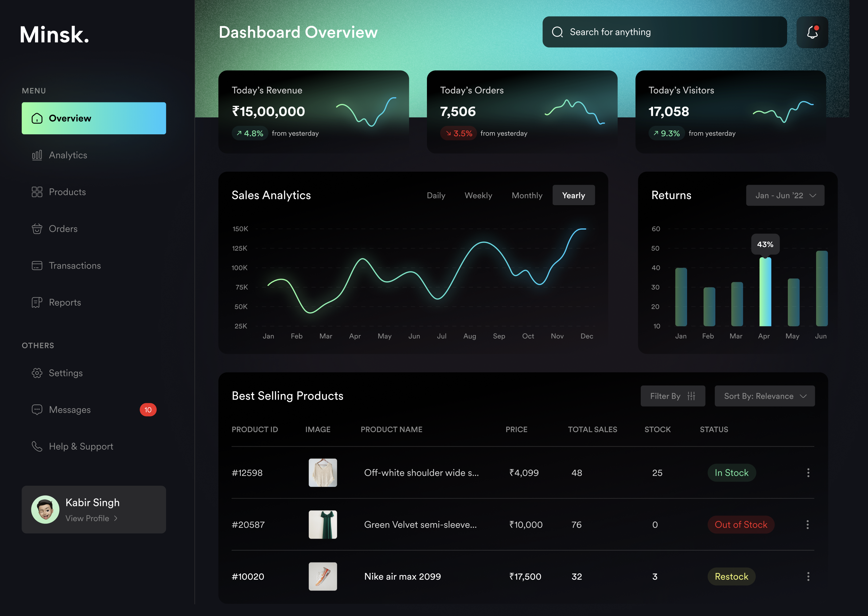Open the Jan - Jun '22 date dropdown
868x616 pixels.
click(785, 195)
